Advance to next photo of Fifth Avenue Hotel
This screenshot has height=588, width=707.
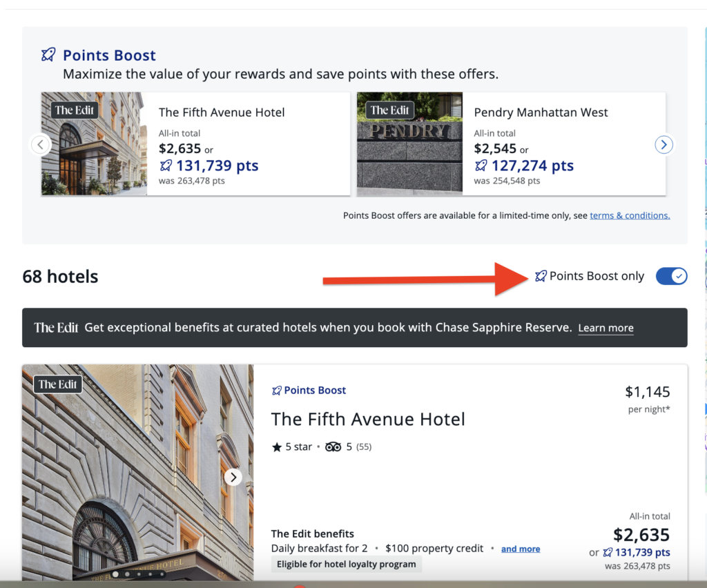click(233, 477)
